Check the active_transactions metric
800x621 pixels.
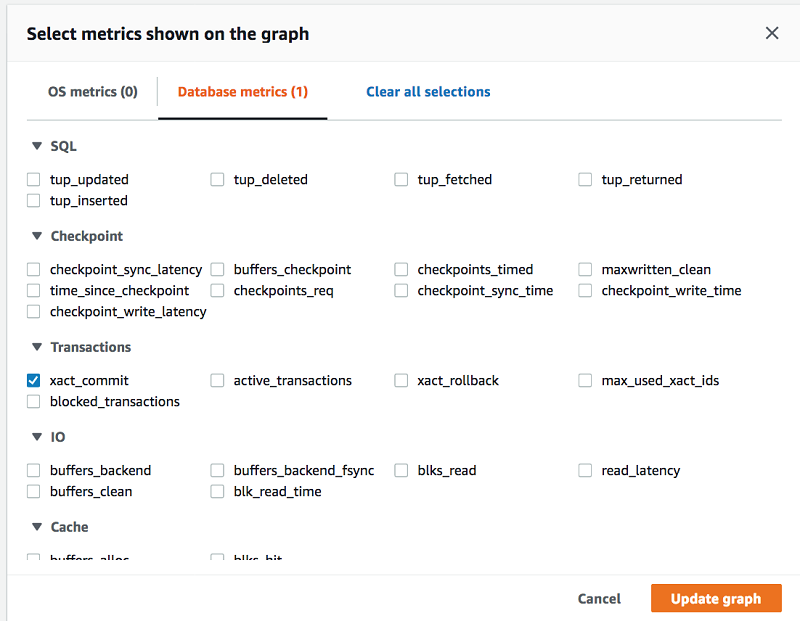[217, 380]
